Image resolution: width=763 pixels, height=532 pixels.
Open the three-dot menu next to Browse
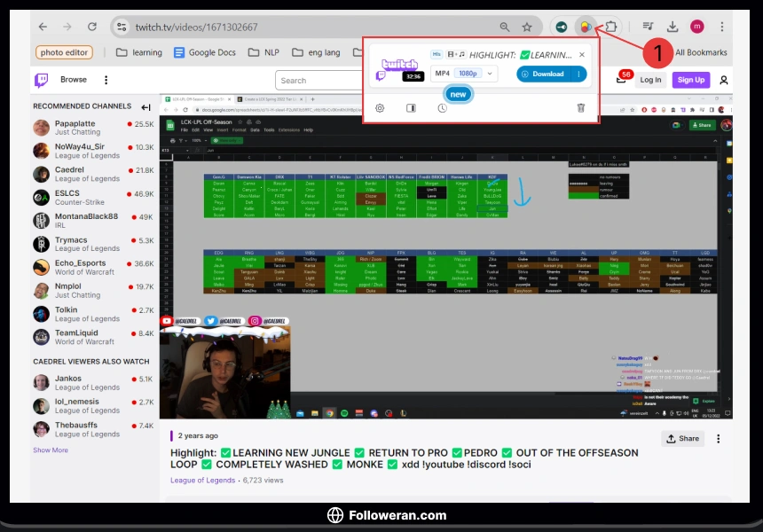point(106,80)
